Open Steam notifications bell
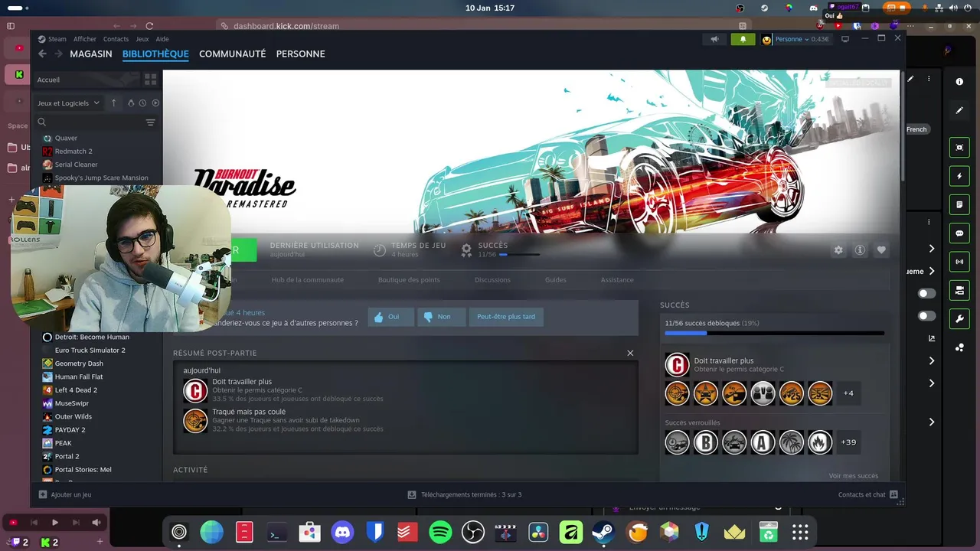 pyautogui.click(x=743, y=39)
